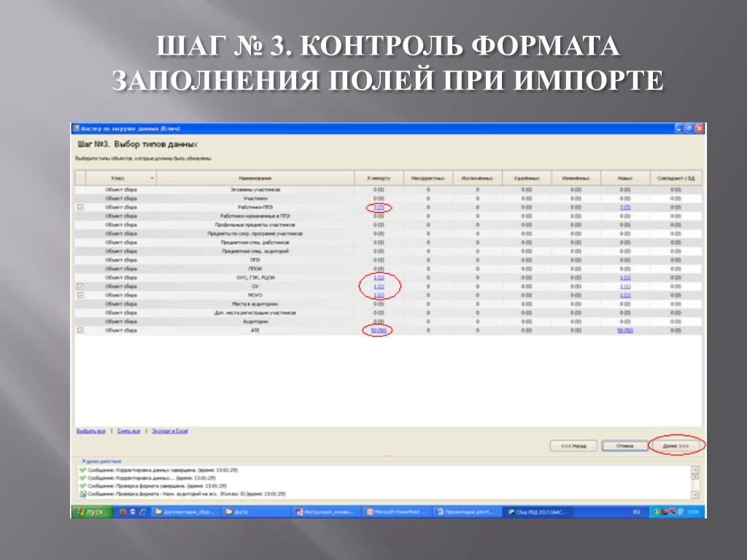Screen dimensions: 747x560
Task: Switch to Документация_сбор folder in taskbar
Action: tap(187, 512)
